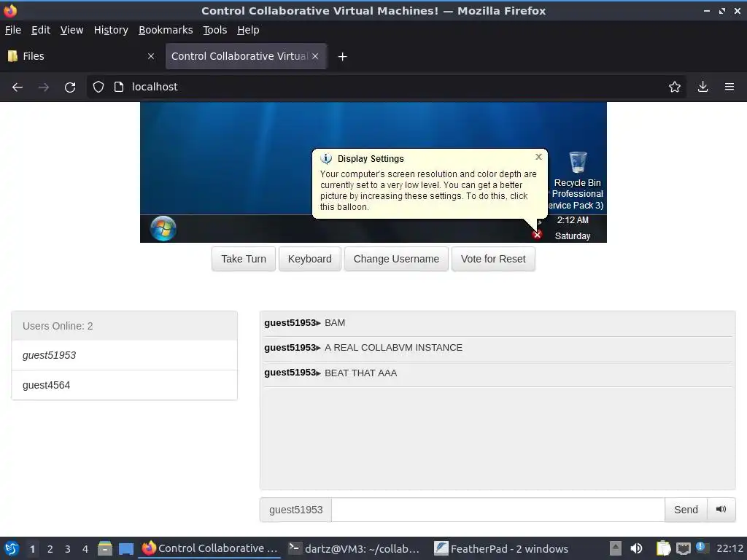Screen dimensions: 747x560
Task: Switch to workspace 3
Action: (68, 548)
